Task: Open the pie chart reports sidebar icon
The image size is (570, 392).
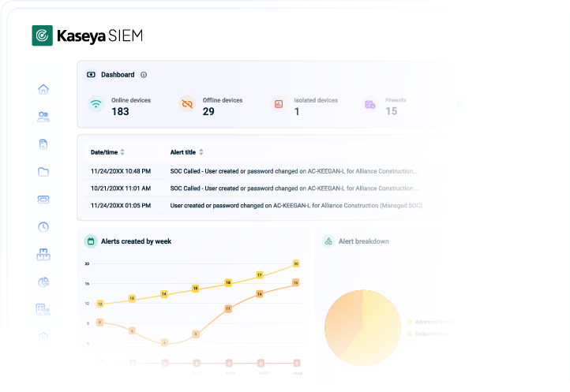Action: 43,282
